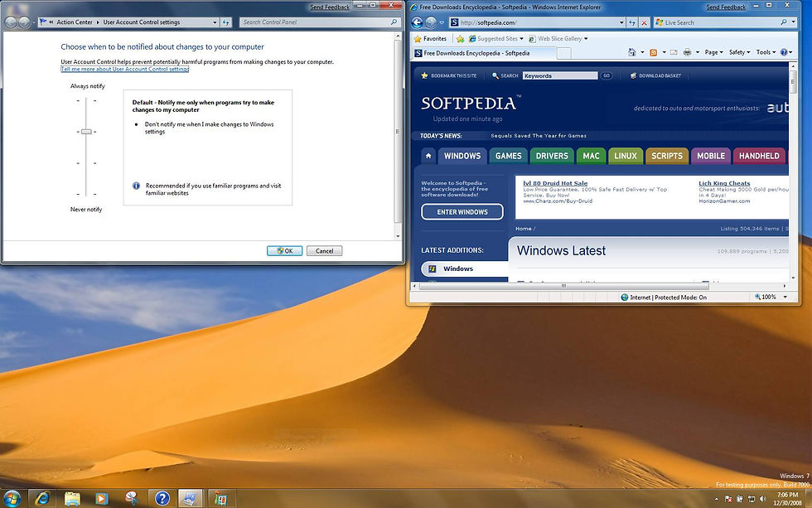Open the Windows Start orb
The image size is (812, 508).
click(12, 498)
